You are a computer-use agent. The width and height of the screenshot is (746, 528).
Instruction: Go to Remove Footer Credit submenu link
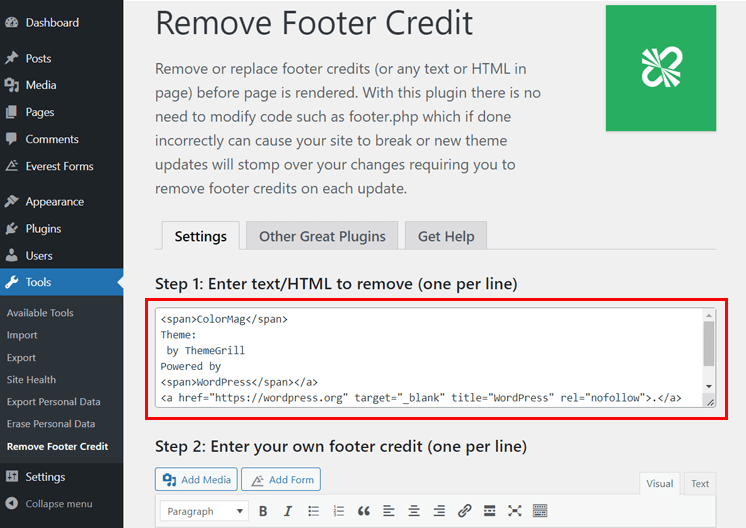coord(58,446)
